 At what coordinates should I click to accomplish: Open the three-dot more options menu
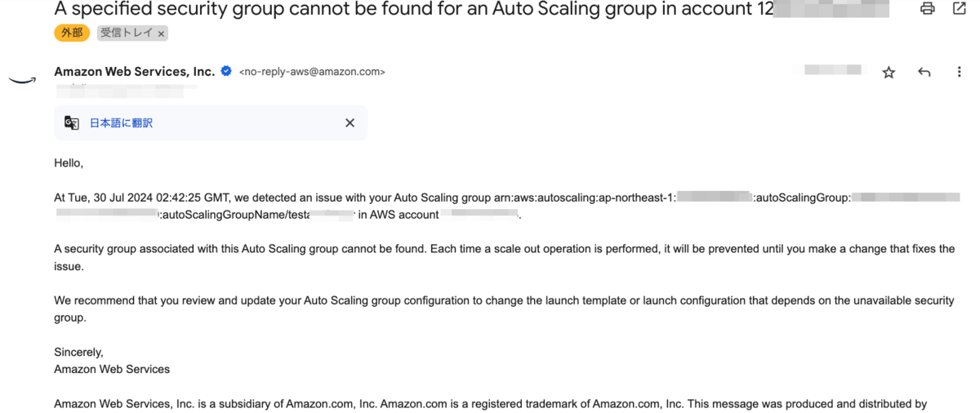959,73
